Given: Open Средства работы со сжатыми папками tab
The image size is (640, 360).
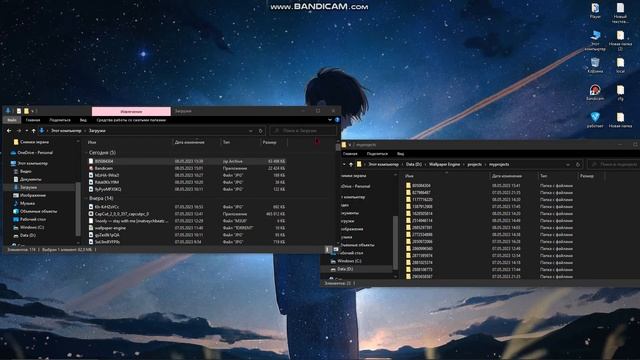Looking at the screenshot, I should (x=131, y=120).
